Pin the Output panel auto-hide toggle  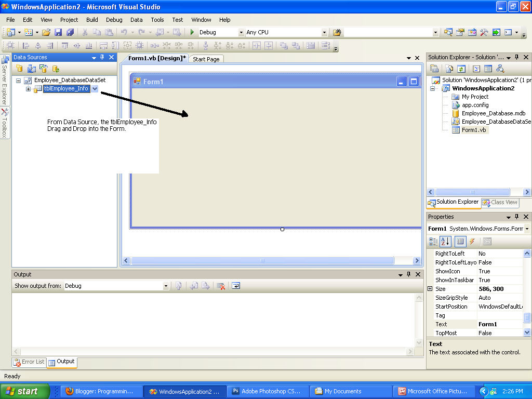[409, 274]
